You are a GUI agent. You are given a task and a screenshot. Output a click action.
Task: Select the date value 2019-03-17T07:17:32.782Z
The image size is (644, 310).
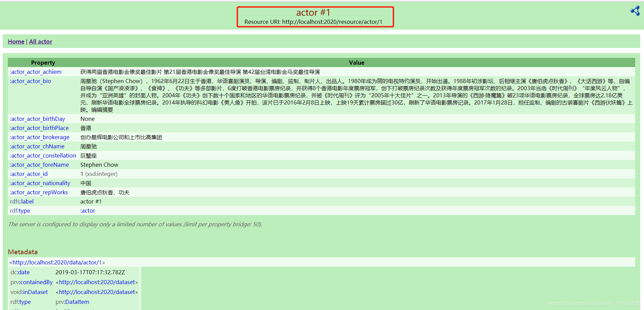point(90,272)
